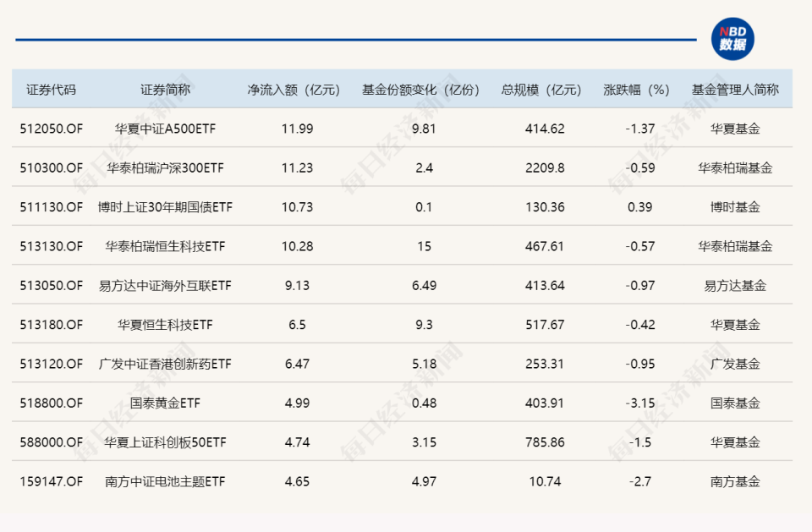Click the 基金管理人简称 column header

click(x=734, y=90)
